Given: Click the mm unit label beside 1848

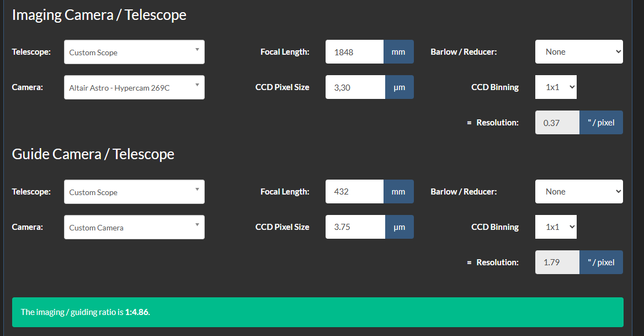Looking at the screenshot, I should point(398,52).
